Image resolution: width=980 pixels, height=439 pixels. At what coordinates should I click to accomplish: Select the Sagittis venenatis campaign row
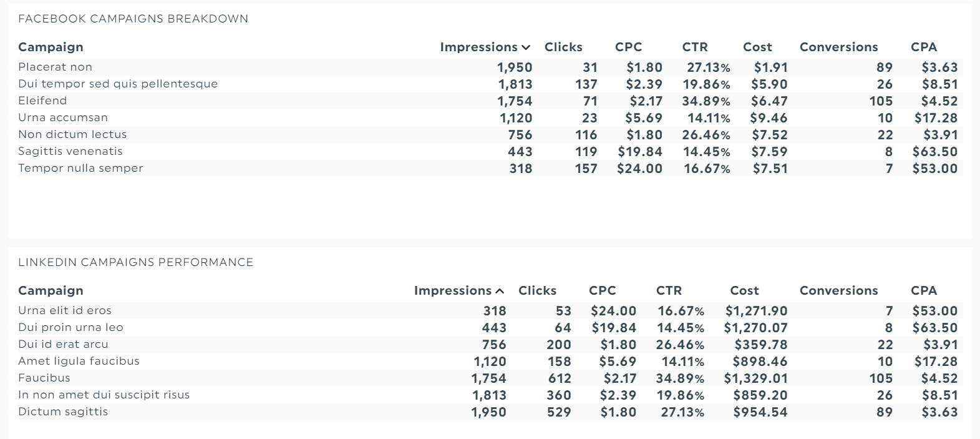click(x=490, y=152)
